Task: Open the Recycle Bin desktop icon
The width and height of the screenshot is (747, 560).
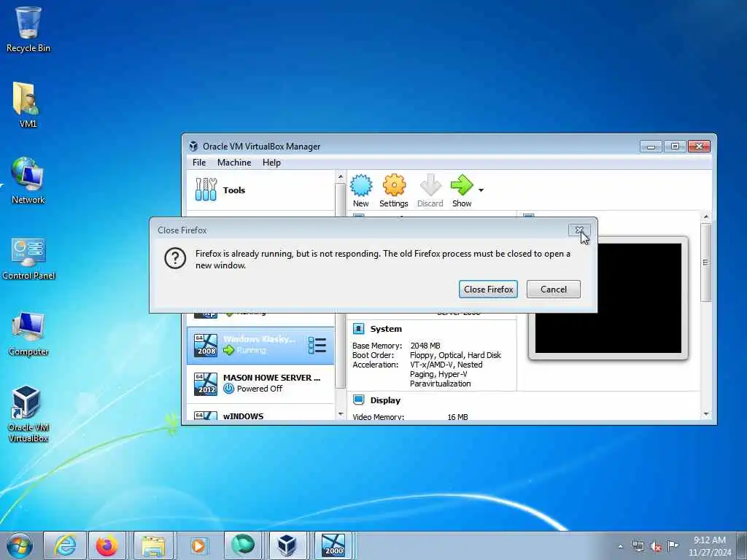Action: [x=28, y=29]
